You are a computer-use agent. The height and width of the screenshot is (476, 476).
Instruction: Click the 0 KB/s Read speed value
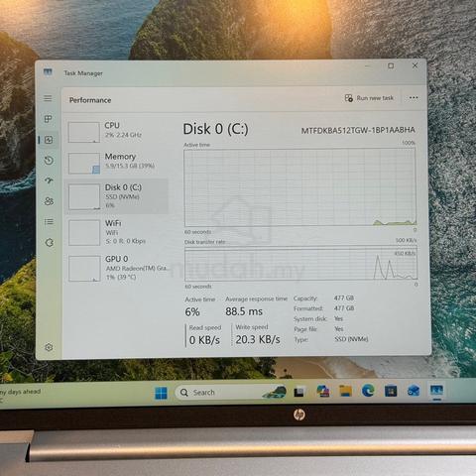[204, 340]
